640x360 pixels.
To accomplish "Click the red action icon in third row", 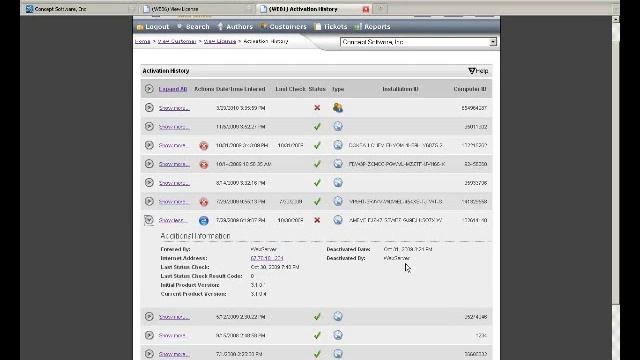I will 204,146.
